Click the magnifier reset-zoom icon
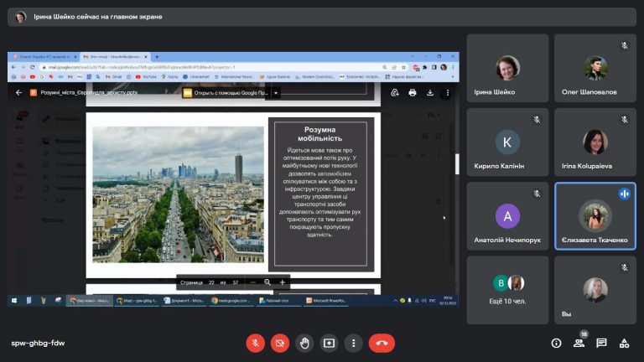The width and height of the screenshot is (644, 362). pos(267,282)
